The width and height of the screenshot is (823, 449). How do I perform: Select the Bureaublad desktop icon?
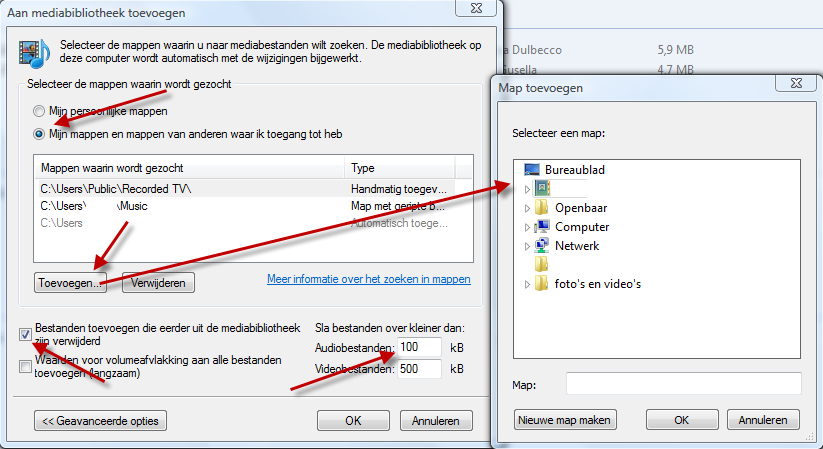pyautogui.click(x=531, y=170)
